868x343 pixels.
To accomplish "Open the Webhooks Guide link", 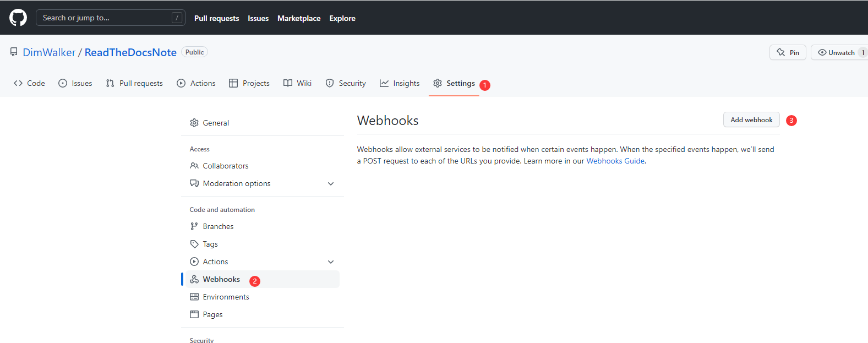I will (x=615, y=161).
